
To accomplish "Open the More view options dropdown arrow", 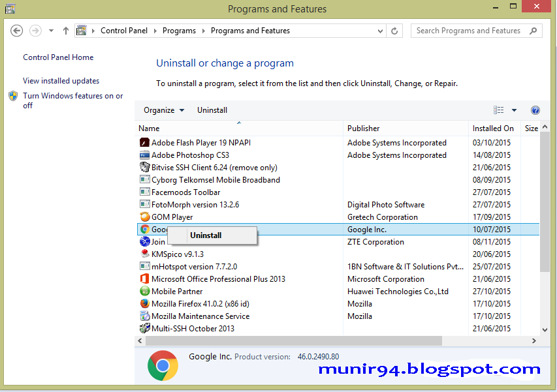I will click(514, 110).
